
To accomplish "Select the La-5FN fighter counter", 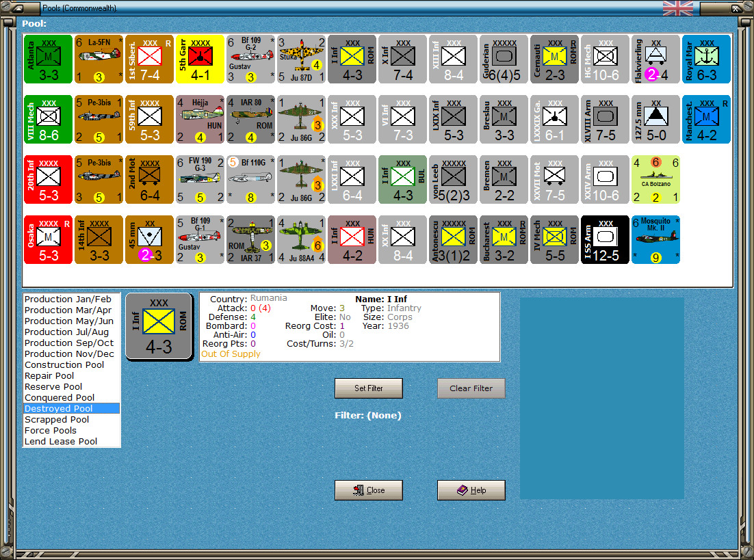I will (99, 59).
